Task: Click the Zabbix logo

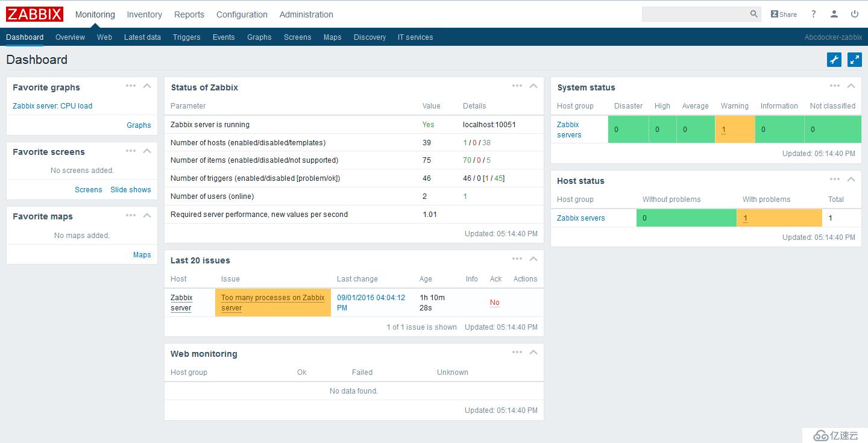Action: [35, 14]
